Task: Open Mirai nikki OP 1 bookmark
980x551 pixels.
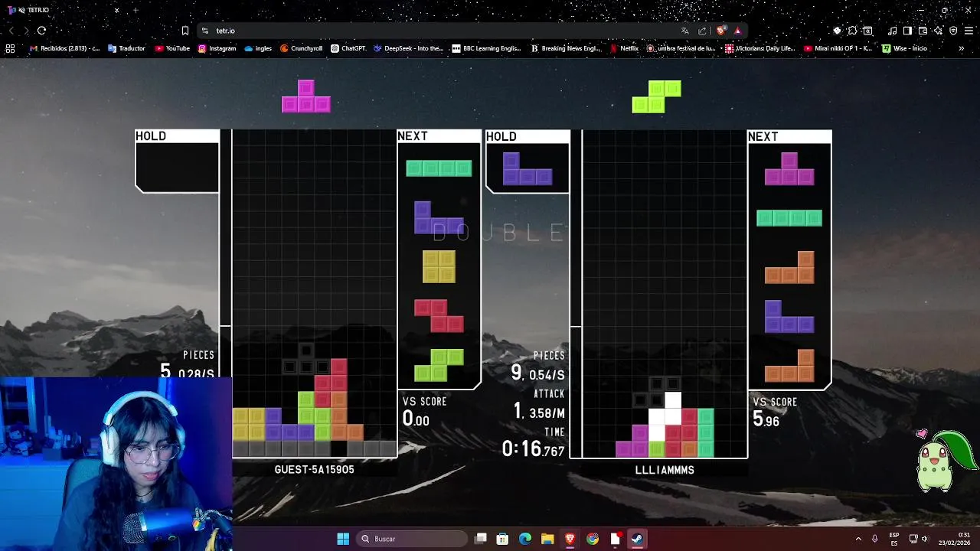Action: pyautogui.click(x=838, y=48)
